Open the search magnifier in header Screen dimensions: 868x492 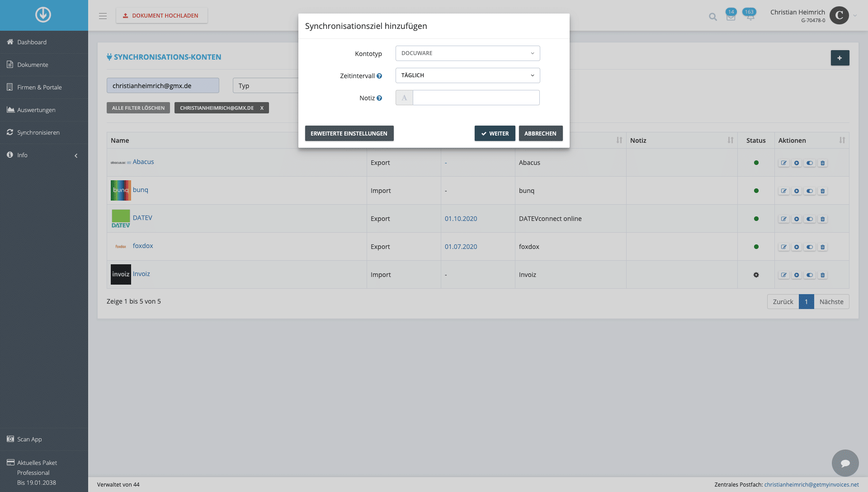[713, 17]
